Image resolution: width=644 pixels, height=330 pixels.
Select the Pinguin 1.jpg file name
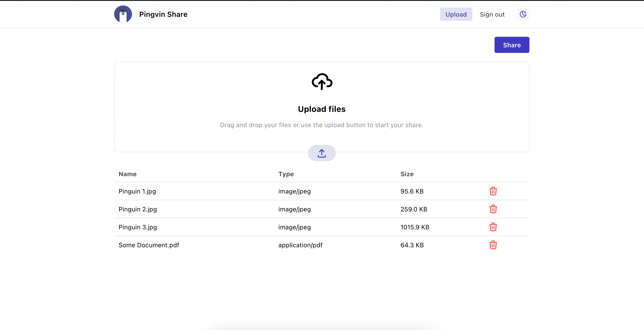coord(137,191)
